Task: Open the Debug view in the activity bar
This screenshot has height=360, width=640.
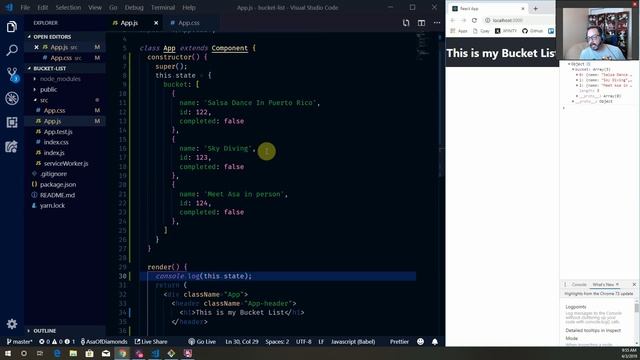Action: tap(12, 98)
